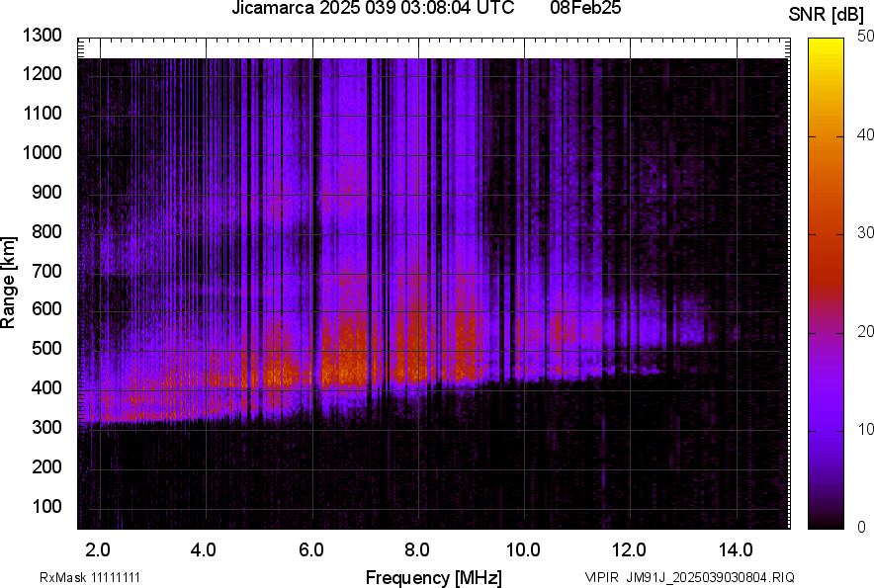The width and height of the screenshot is (874, 588).
Task: Click the 2.0 MHz frequency tick label
Action: pos(98,549)
